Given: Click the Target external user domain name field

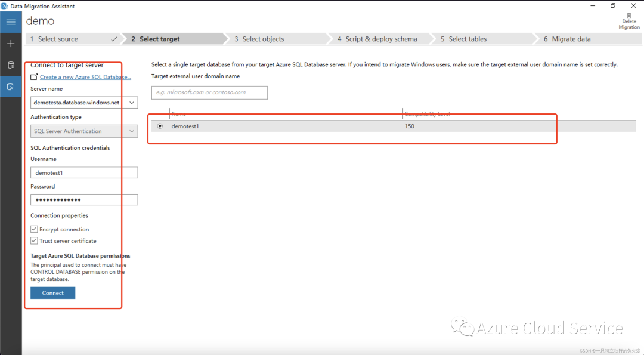Looking at the screenshot, I should [209, 92].
